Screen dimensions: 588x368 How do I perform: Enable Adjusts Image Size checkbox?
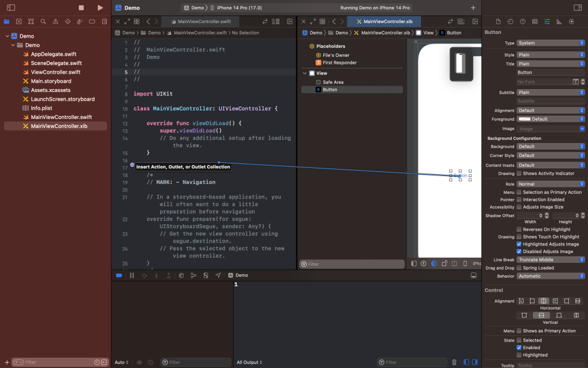(x=519, y=207)
